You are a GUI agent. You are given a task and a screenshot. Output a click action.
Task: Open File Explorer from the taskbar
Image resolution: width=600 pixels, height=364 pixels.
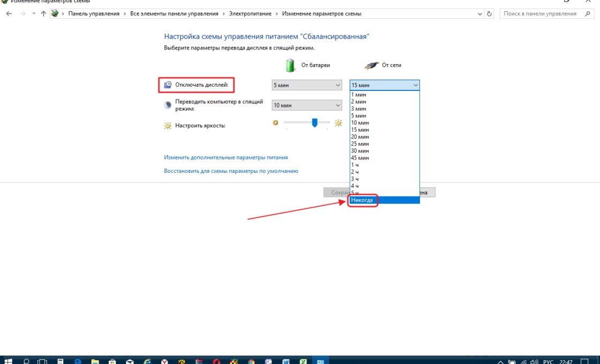[95, 361]
